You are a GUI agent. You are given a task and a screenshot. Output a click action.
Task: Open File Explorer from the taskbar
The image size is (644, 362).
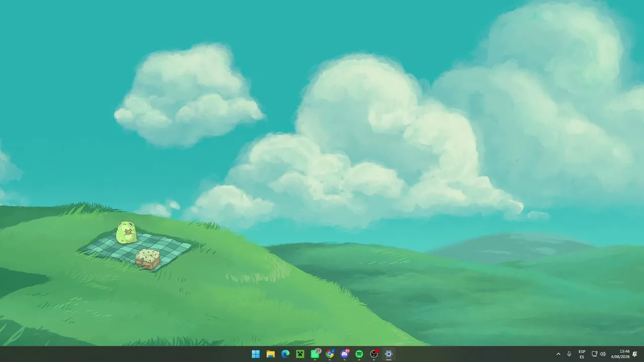[271, 354]
